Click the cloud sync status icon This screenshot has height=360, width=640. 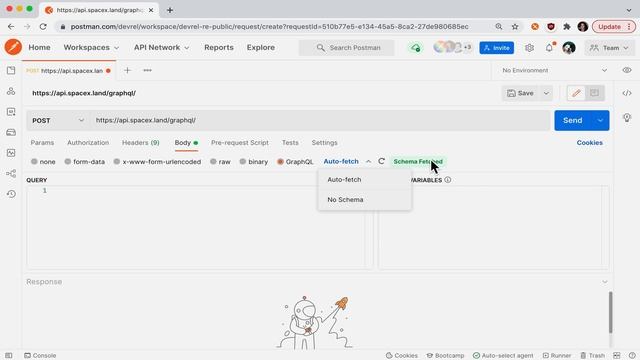pos(416,48)
